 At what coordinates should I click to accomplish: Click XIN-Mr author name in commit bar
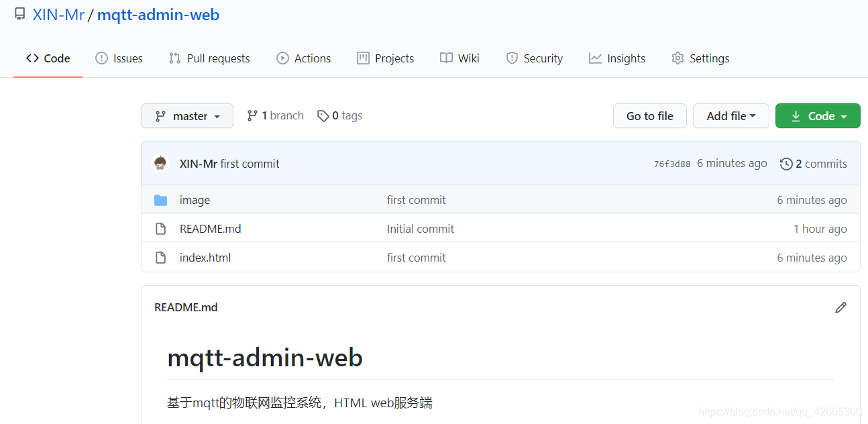[x=199, y=164]
